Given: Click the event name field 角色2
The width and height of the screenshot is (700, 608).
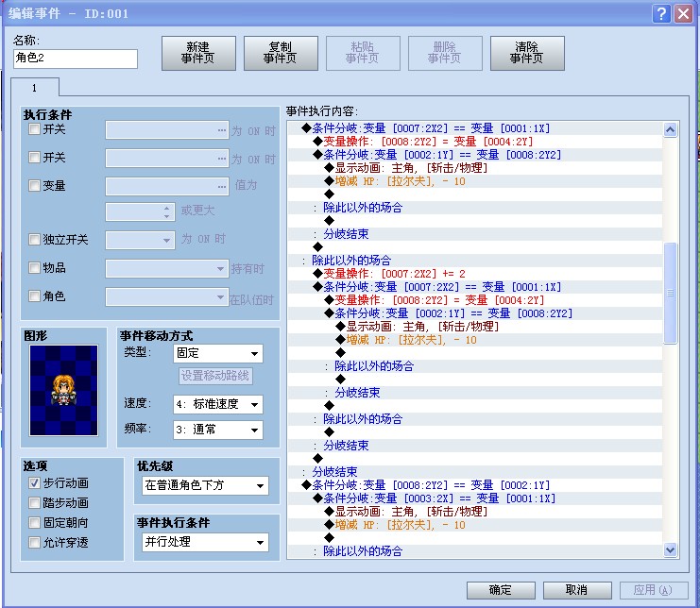Looking at the screenshot, I should coord(76,59).
